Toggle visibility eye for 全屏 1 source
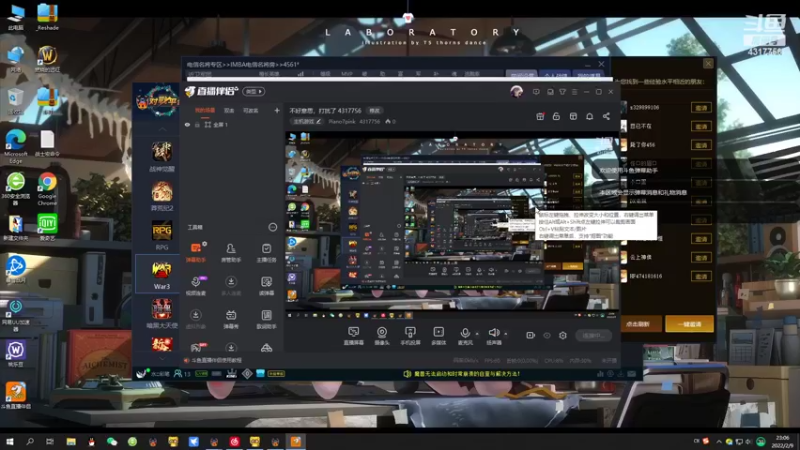The image size is (800, 450). pos(187,124)
